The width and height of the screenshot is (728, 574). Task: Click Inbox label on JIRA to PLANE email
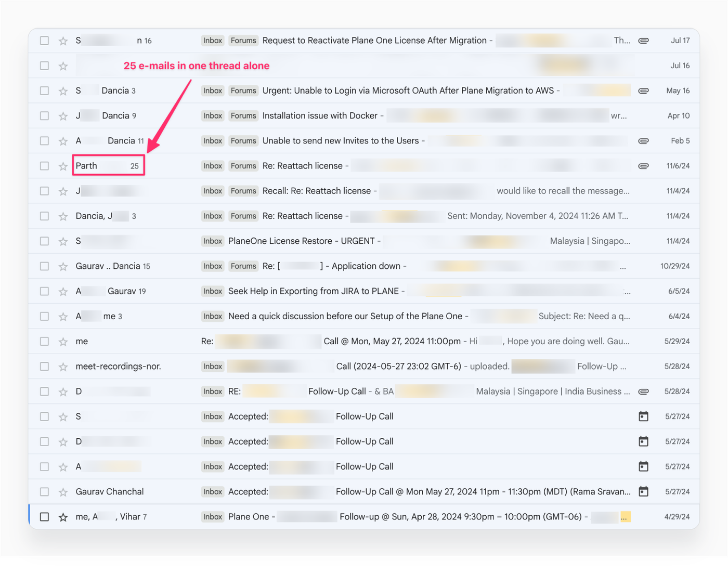tap(213, 291)
